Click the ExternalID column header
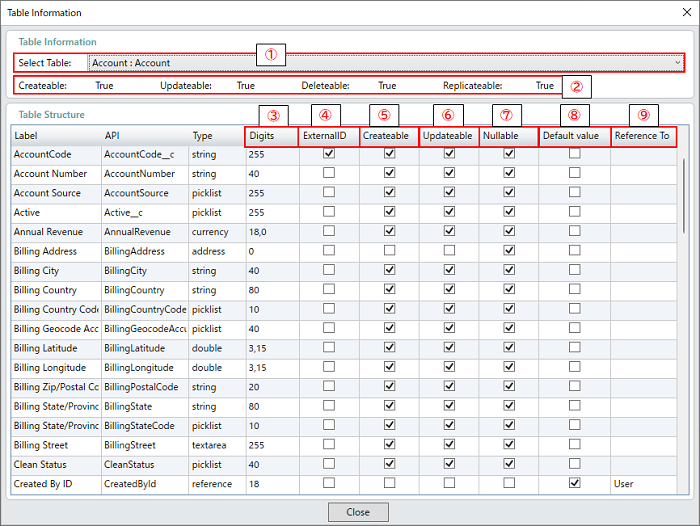 329,136
